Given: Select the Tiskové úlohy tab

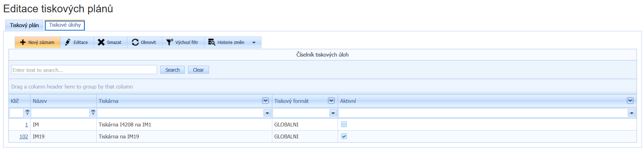Looking at the screenshot, I should click(65, 25).
